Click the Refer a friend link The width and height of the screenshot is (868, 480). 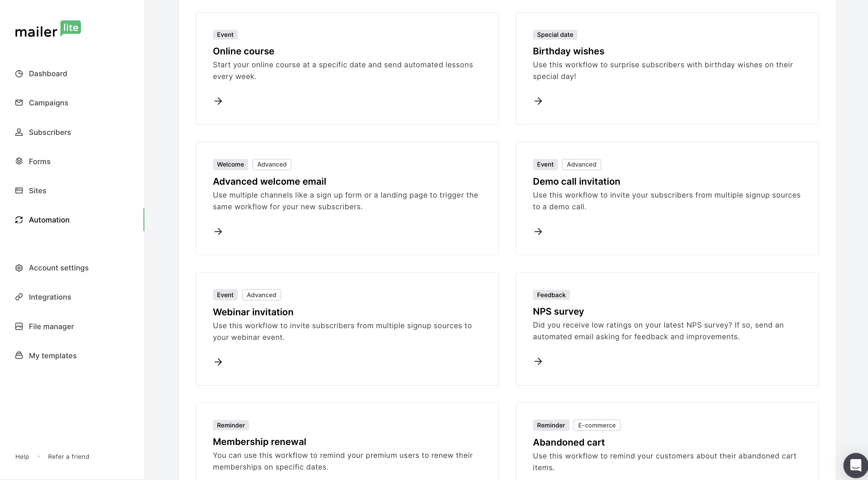coord(68,456)
